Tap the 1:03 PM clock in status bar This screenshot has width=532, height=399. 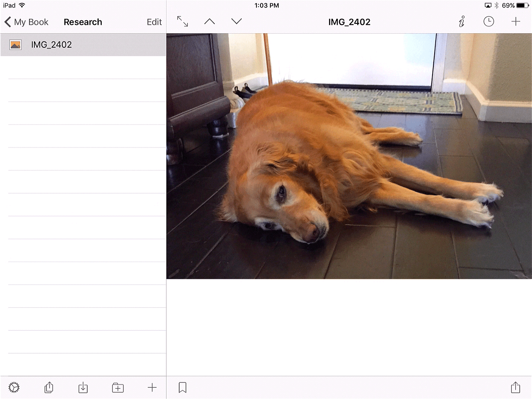click(x=267, y=6)
